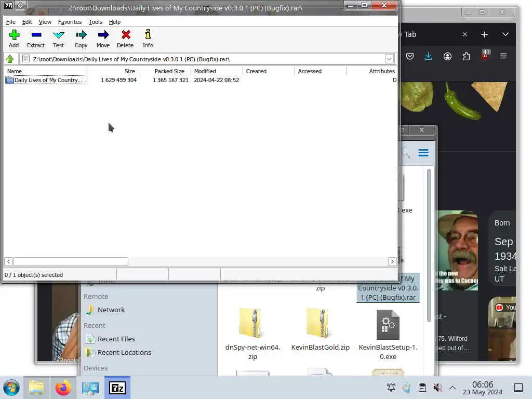Sort by Created column header
The width and height of the screenshot is (532, 399).
pos(269,71)
